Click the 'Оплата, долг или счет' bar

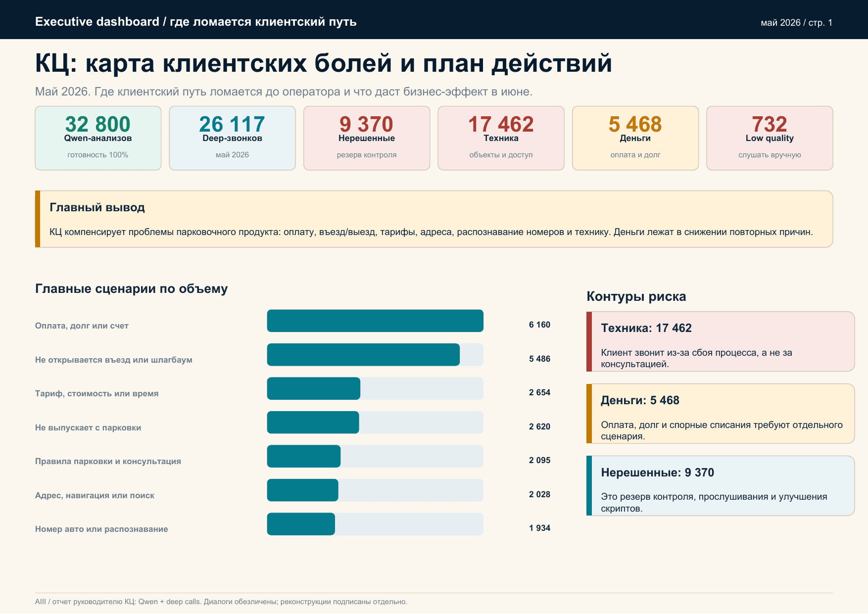(x=375, y=321)
